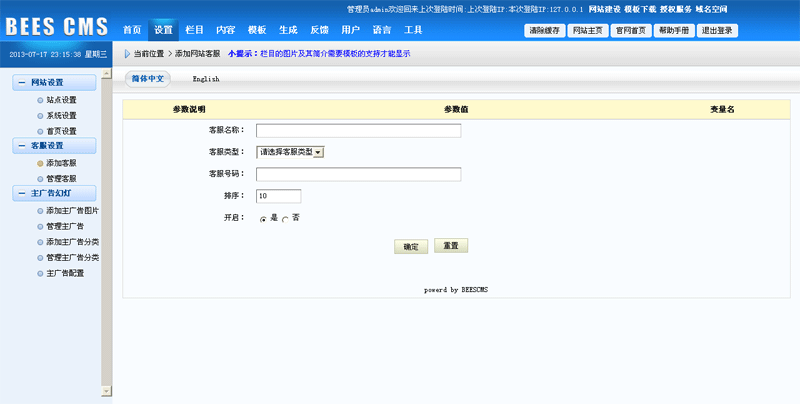Focus the 排序 input field

coord(279,196)
